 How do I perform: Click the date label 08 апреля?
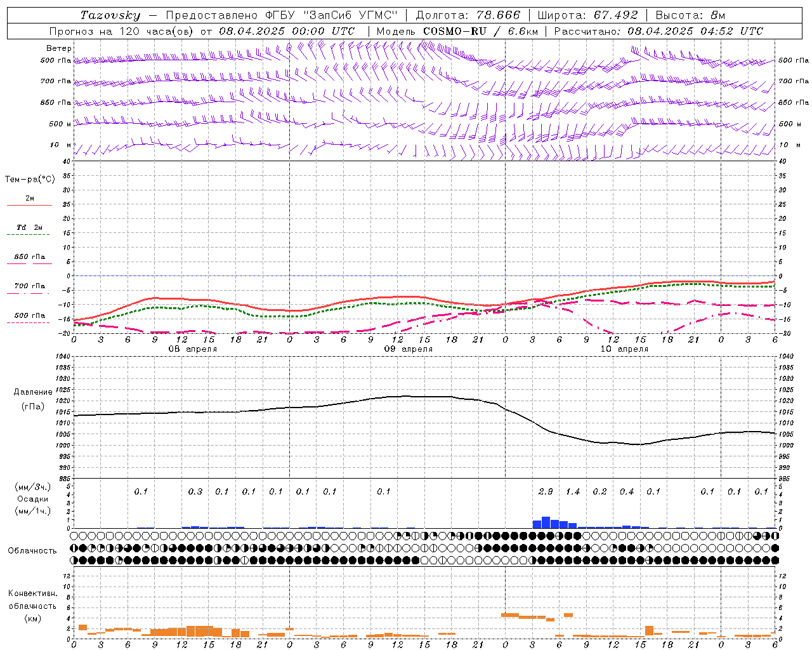coord(192,349)
